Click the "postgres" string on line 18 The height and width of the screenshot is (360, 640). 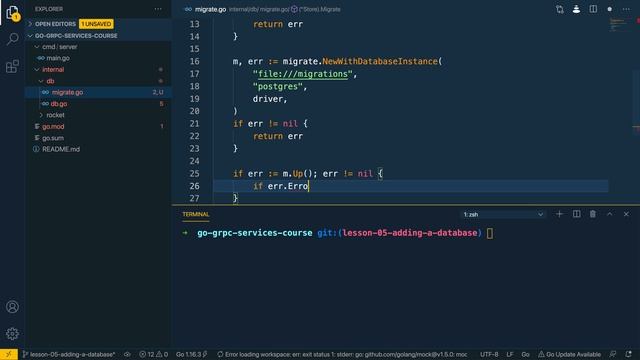(277, 87)
